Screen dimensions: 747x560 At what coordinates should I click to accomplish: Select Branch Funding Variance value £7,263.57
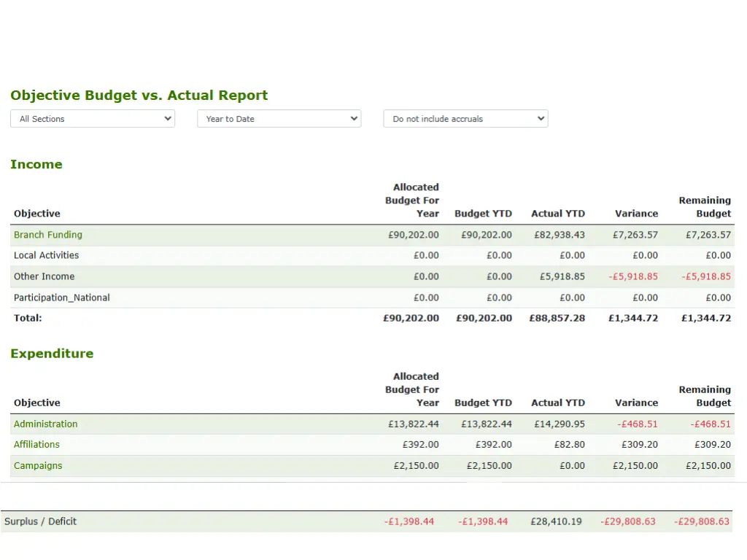pos(635,235)
